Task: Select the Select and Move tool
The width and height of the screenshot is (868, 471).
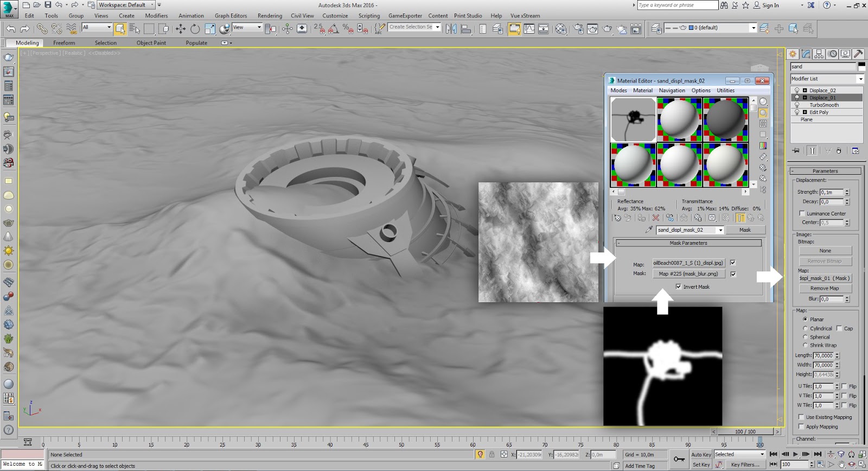Action: [181, 29]
